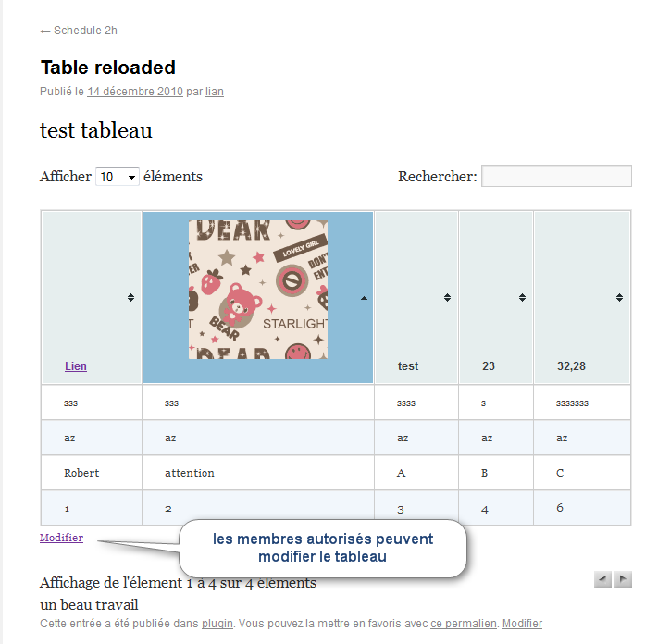Open the 14 décembre 2010 date link
Viewport: 670px width, 644px height.
[x=135, y=92]
